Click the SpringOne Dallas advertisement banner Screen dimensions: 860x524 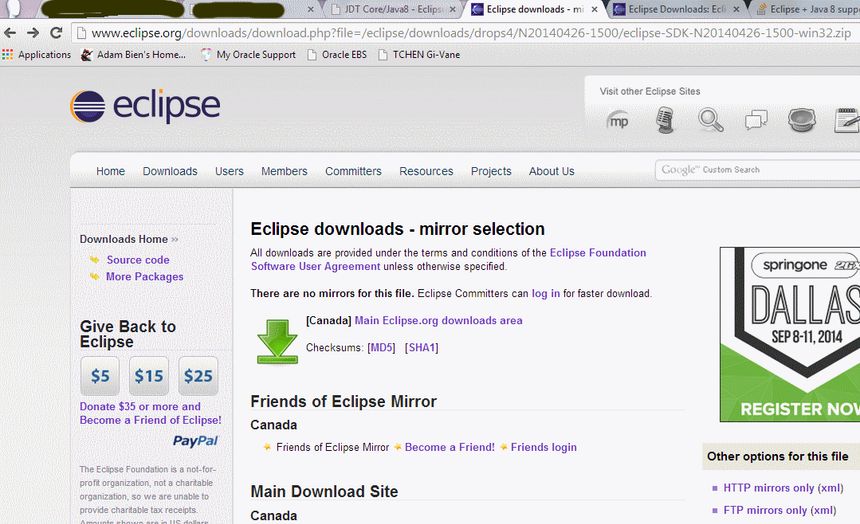[x=790, y=334]
